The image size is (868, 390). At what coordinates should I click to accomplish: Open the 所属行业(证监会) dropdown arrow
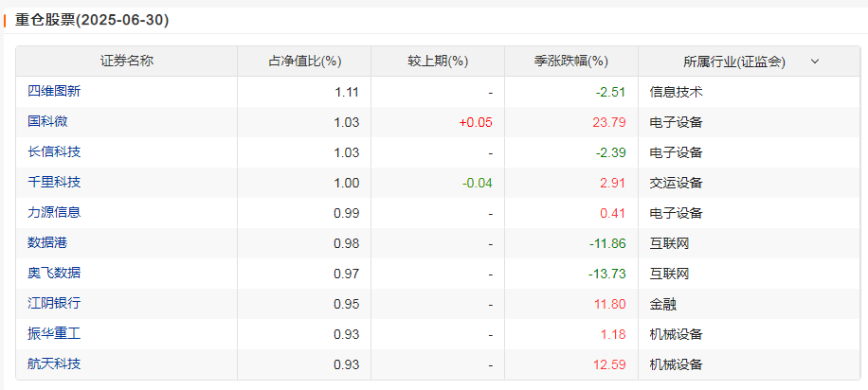(x=814, y=62)
